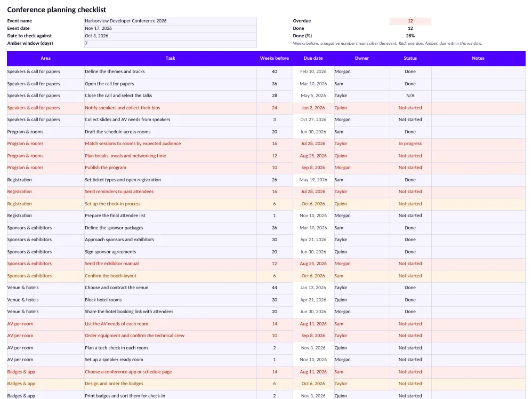Click the due date Jan 13, 2026
This screenshot has height=399, width=532.
coord(313,288)
